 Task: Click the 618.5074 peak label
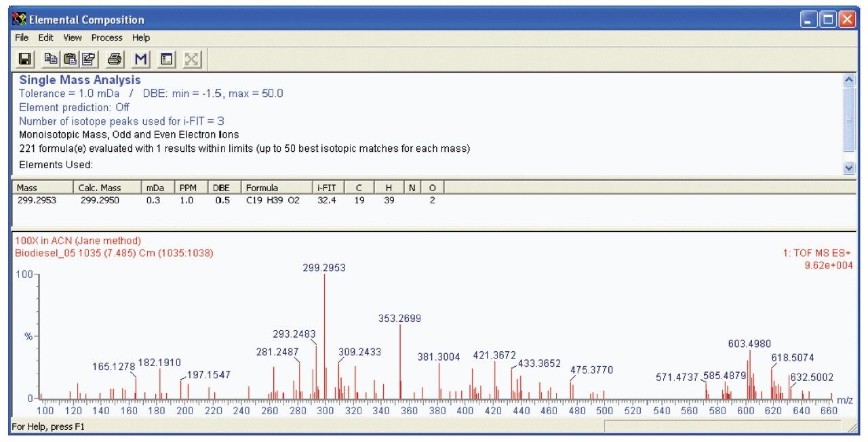[793, 357]
